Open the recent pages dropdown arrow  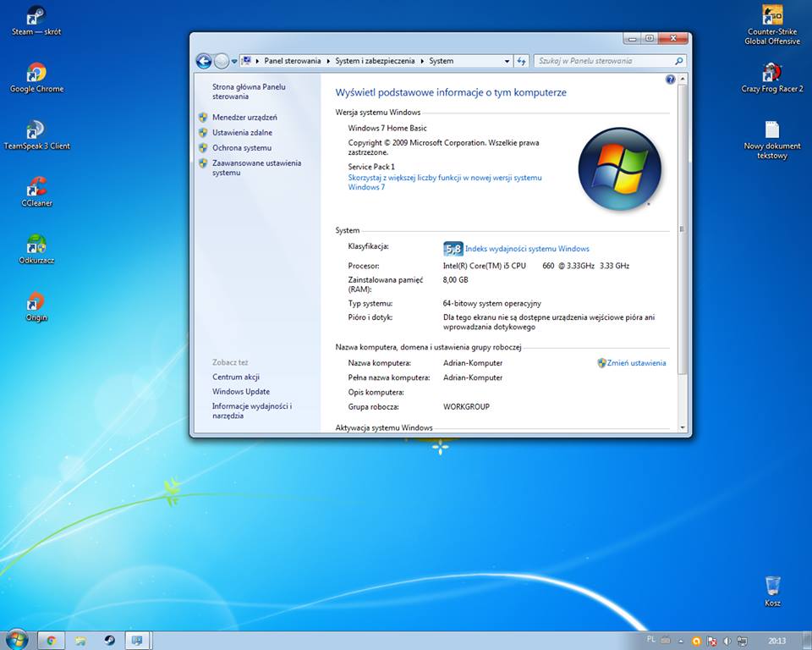pyautogui.click(x=234, y=61)
